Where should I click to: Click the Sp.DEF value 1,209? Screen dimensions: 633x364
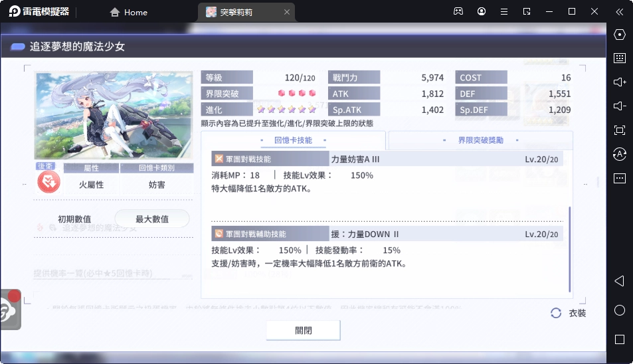pos(559,110)
